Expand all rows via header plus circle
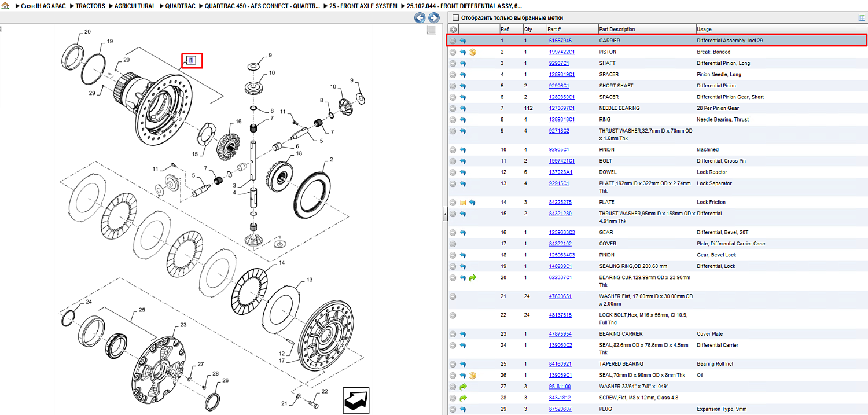The image size is (868, 415). point(453,30)
